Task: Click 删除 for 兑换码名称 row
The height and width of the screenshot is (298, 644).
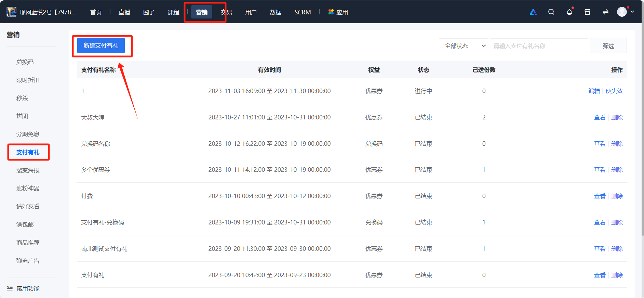Action: [617, 144]
